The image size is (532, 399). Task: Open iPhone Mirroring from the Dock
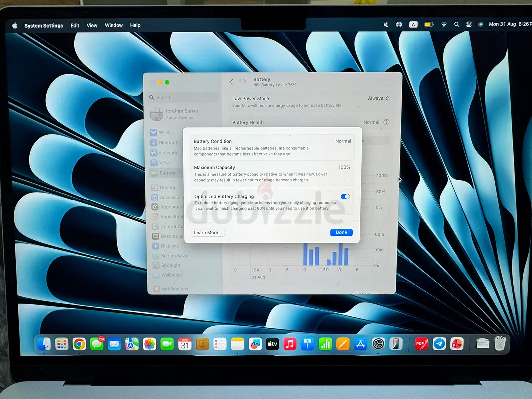coord(396,344)
